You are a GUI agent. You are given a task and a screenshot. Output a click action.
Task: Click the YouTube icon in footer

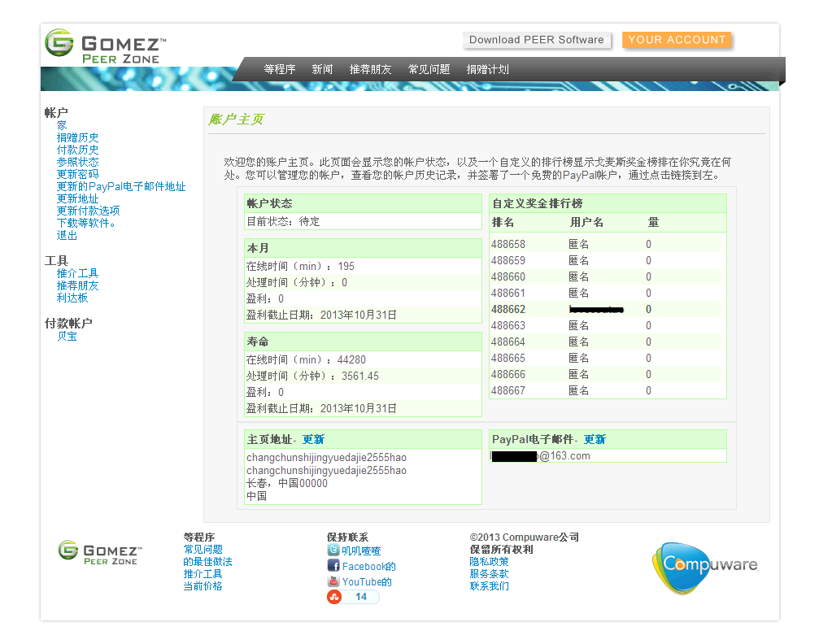[x=333, y=581]
